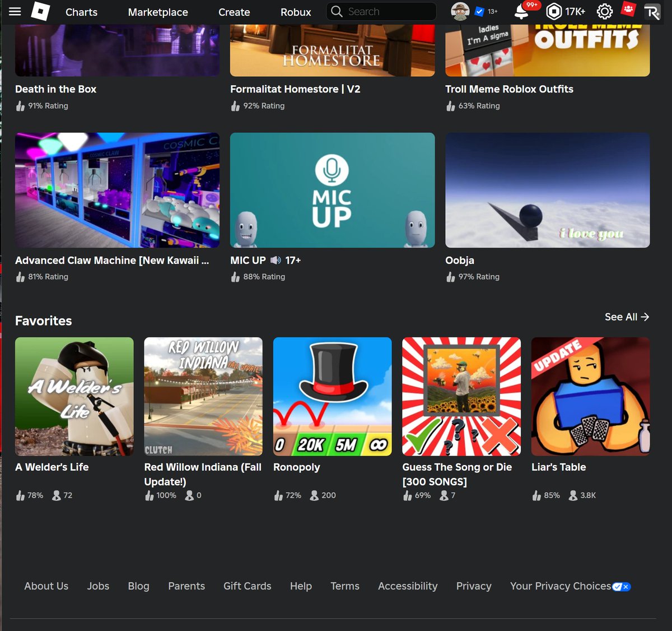This screenshot has width=672, height=631.
Task: Click the Oobja game title
Action: (460, 260)
